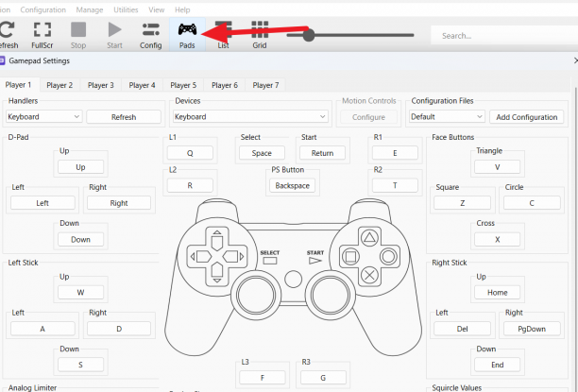Expand the Configuration Files Default dropdown
The height and width of the screenshot is (392, 578).
[x=447, y=117]
